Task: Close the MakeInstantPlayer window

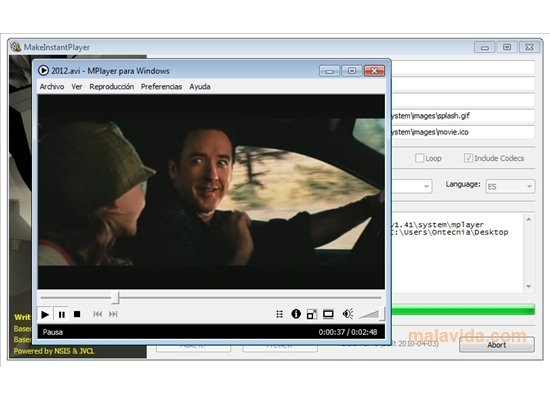Action: tap(529, 47)
